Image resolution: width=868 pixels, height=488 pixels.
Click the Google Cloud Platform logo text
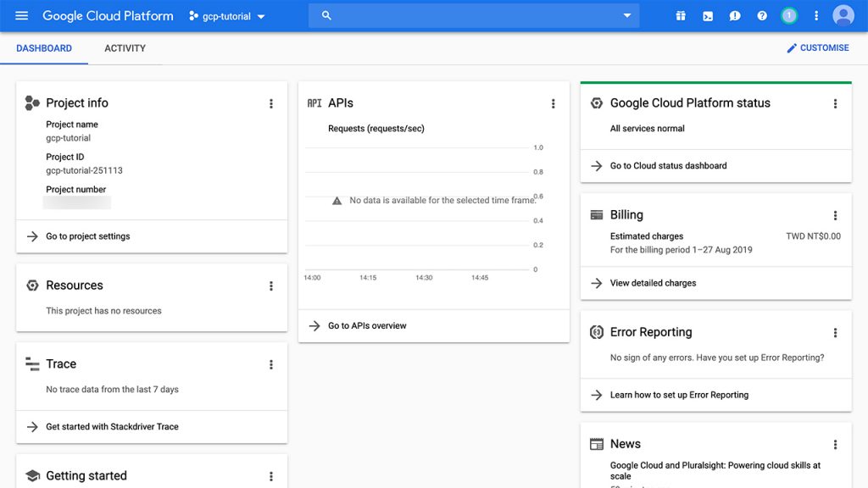pyautogui.click(x=108, y=16)
